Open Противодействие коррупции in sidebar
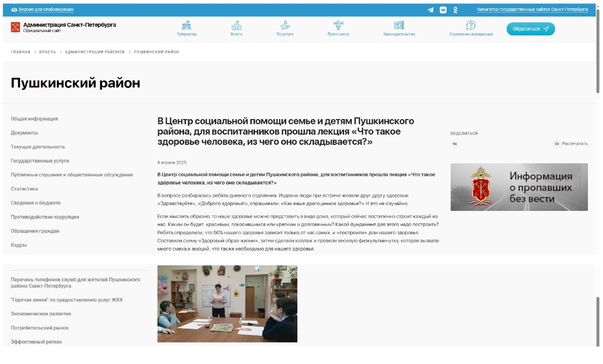Image resolution: width=603 pixels, height=364 pixels. tap(45, 217)
